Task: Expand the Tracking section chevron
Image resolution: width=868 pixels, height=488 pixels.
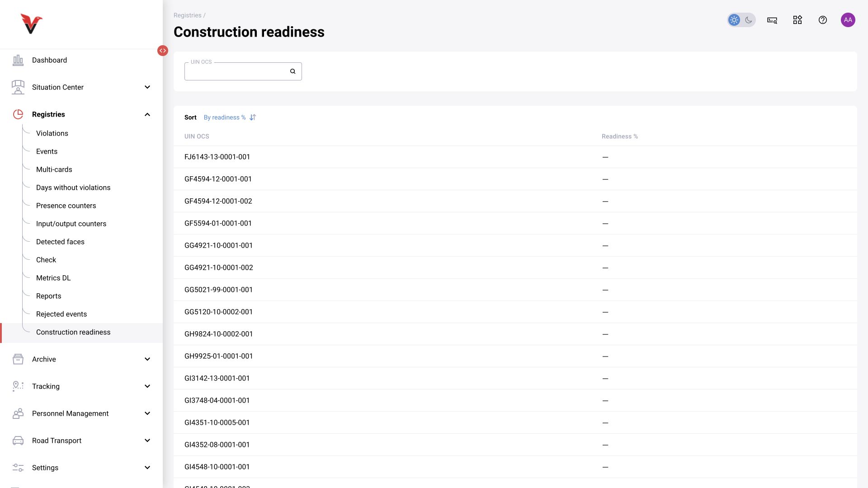Action: click(x=147, y=386)
